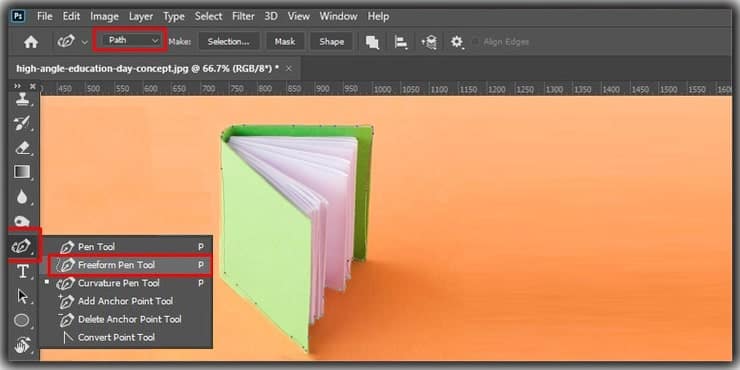The height and width of the screenshot is (370, 740).
Task: Select the Hand tool
Action: 22,345
